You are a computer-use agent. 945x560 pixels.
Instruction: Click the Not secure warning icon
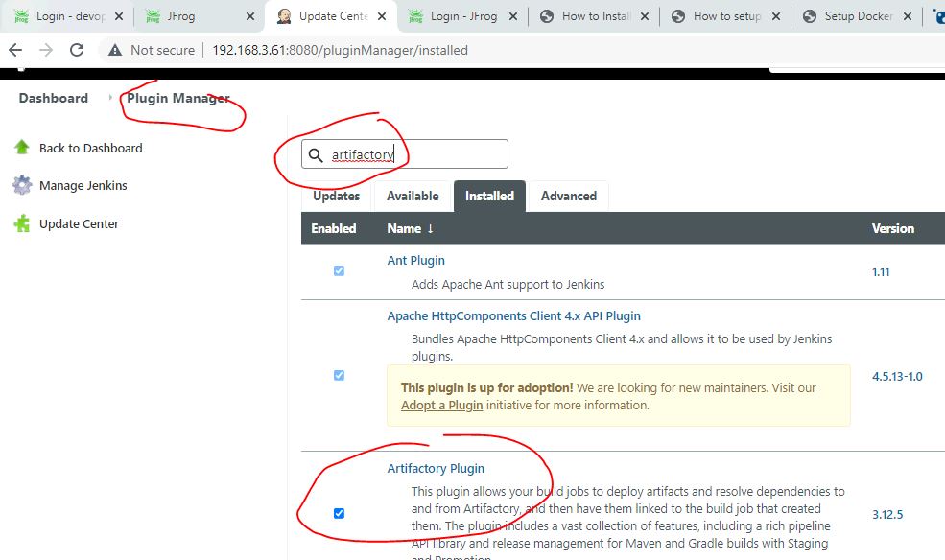115,50
